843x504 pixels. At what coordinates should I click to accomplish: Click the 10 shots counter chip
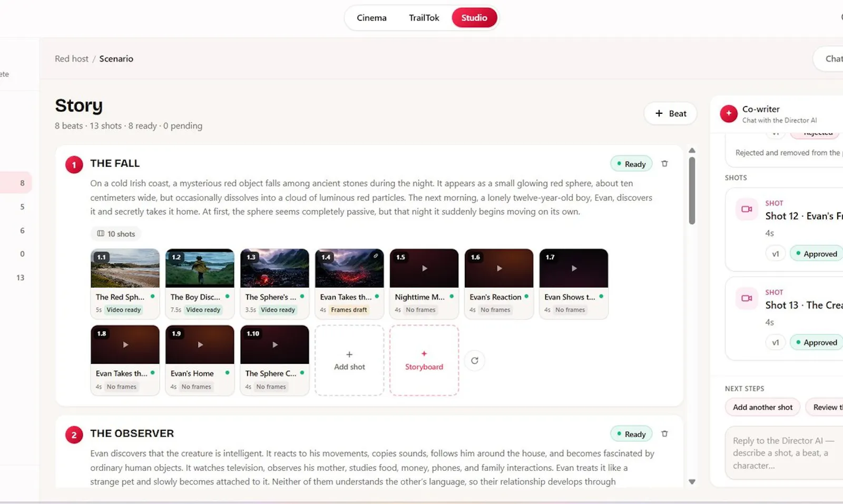pyautogui.click(x=116, y=234)
